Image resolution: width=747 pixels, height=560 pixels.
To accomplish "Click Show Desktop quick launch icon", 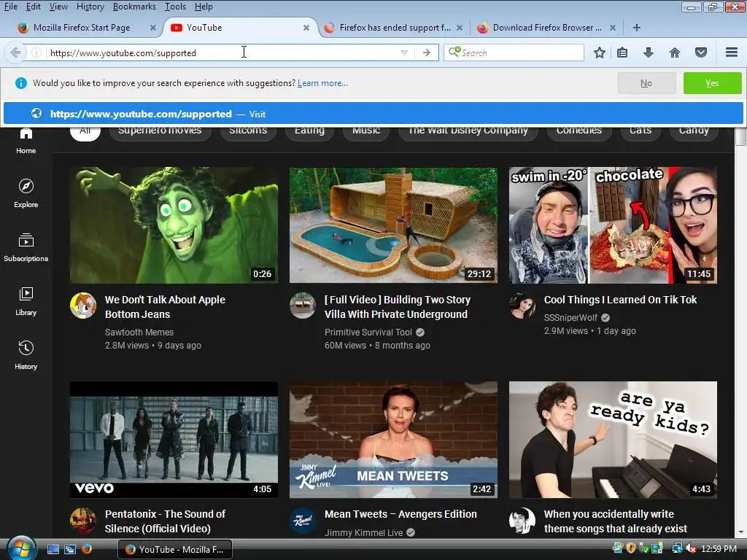I will click(53, 549).
